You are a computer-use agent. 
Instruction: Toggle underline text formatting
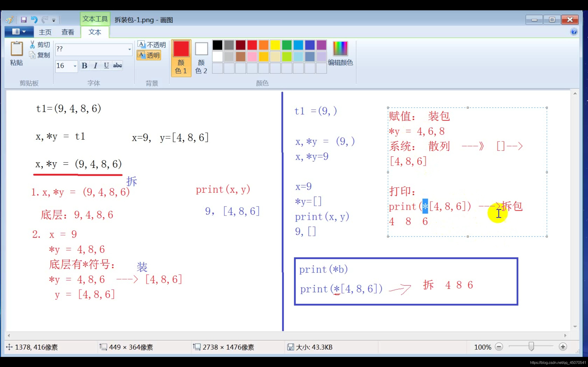[106, 66]
